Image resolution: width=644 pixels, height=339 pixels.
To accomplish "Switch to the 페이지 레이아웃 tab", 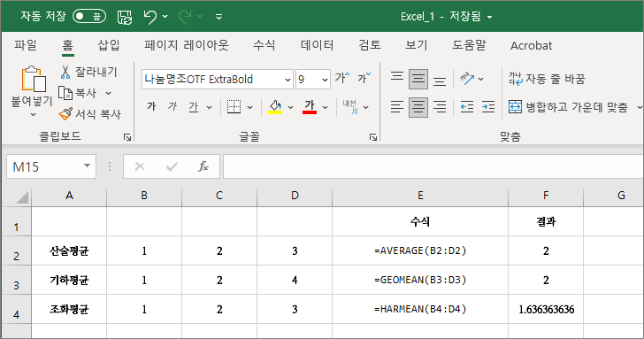I will (187, 45).
